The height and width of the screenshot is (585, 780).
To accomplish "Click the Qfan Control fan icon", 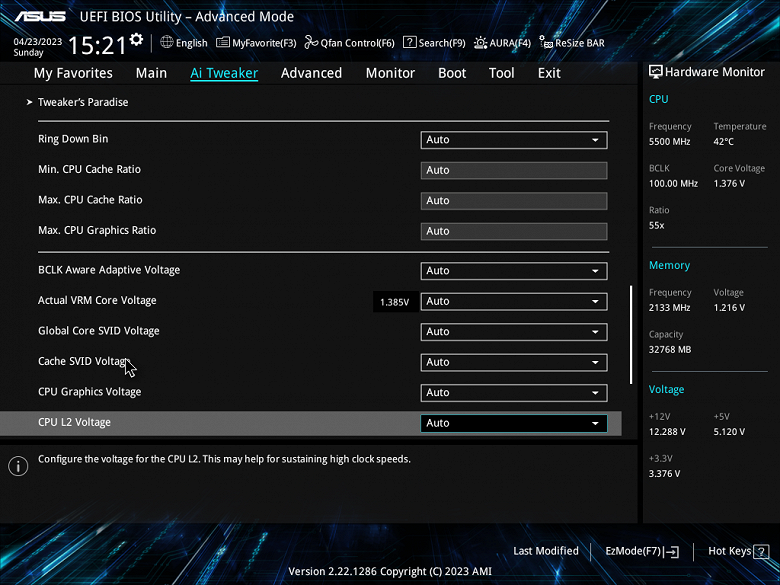I will coord(311,43).
